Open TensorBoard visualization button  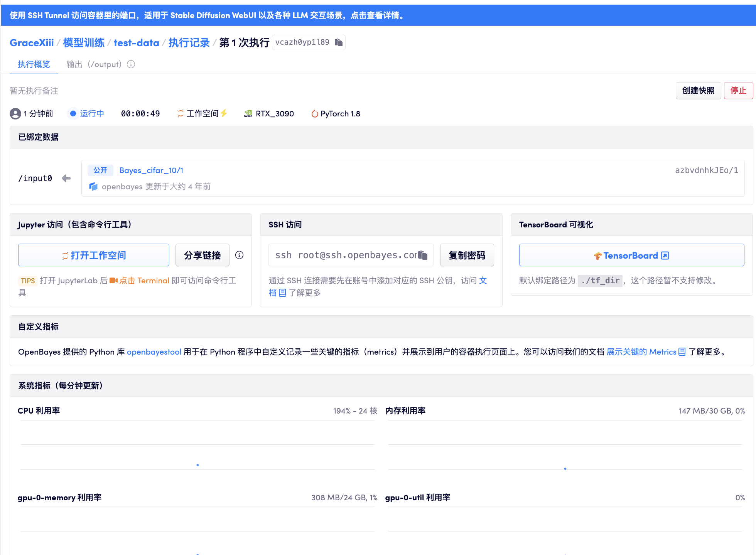point(631,255)
